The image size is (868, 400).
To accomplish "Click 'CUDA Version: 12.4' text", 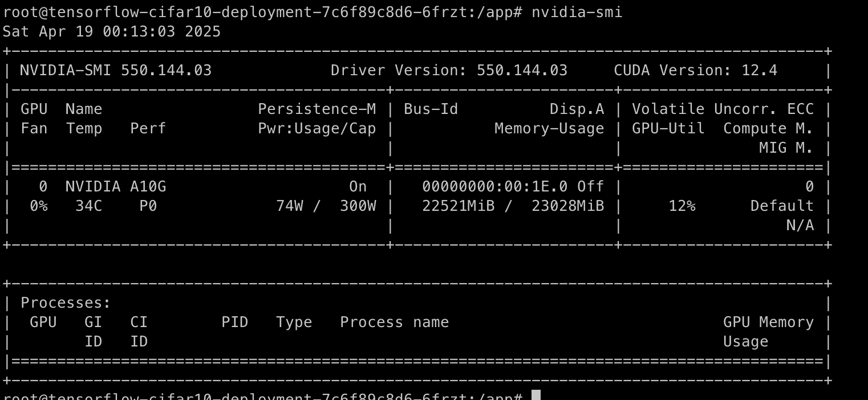I will (696, 71).
